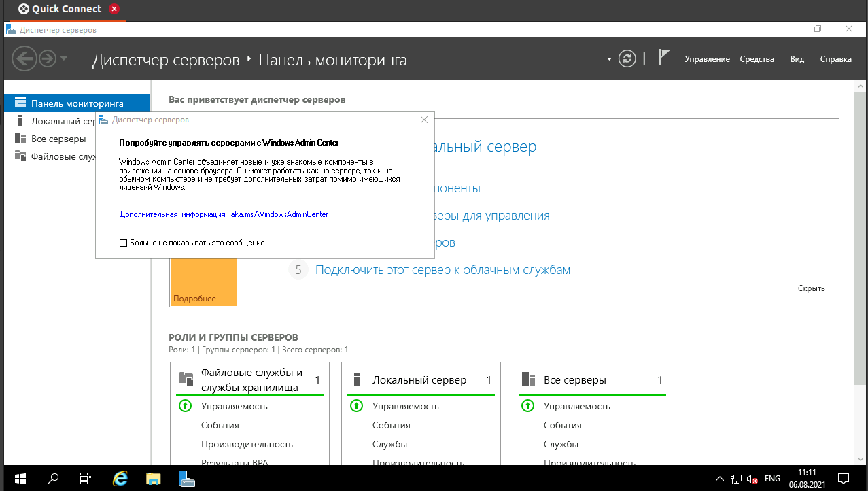Click the Все серверы sidebar icon
The width and height of the screenshot is (868, 491).
(x=20, y=139)
